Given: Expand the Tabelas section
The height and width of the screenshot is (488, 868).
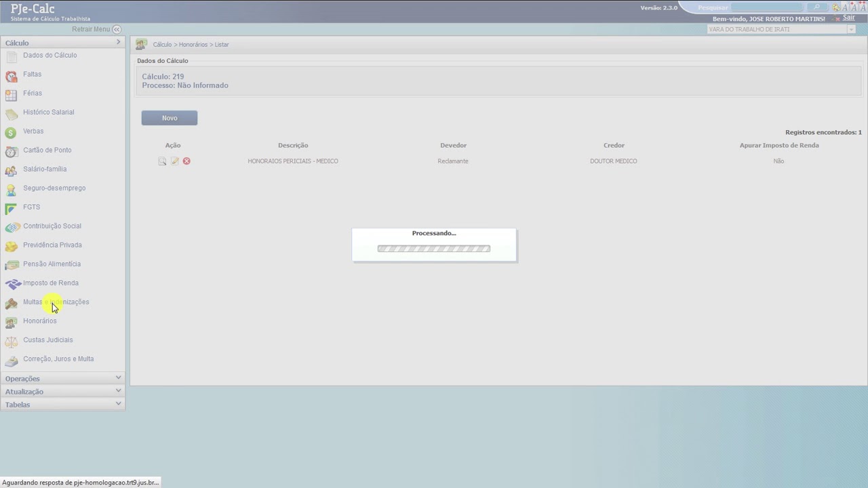Looking at the screenshot, I should (x=62, y=404).
